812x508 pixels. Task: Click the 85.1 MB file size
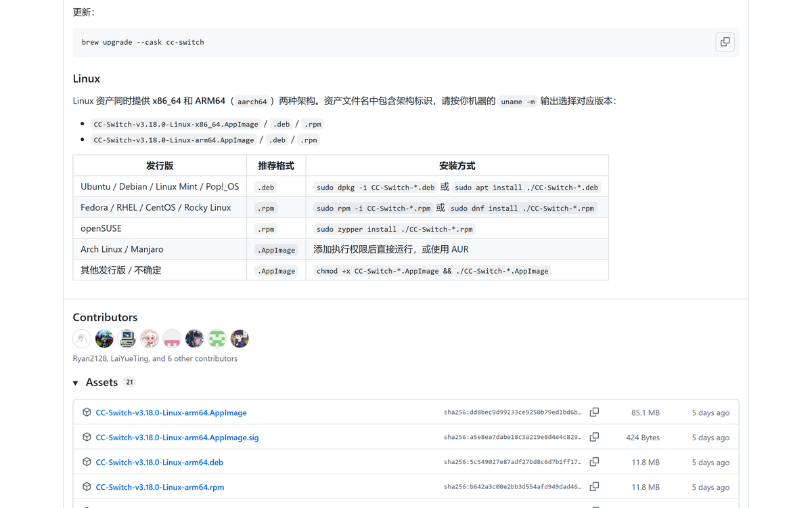pos(646,412)
